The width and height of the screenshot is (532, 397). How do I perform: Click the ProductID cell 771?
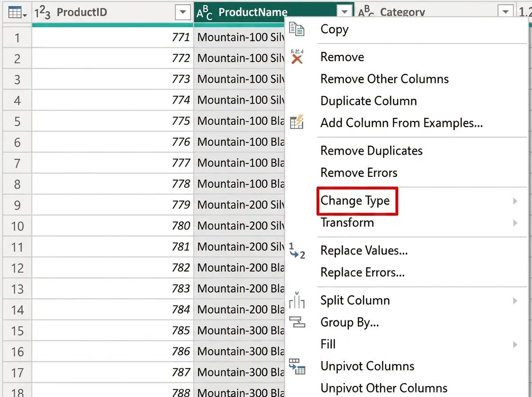pos(113,37)
